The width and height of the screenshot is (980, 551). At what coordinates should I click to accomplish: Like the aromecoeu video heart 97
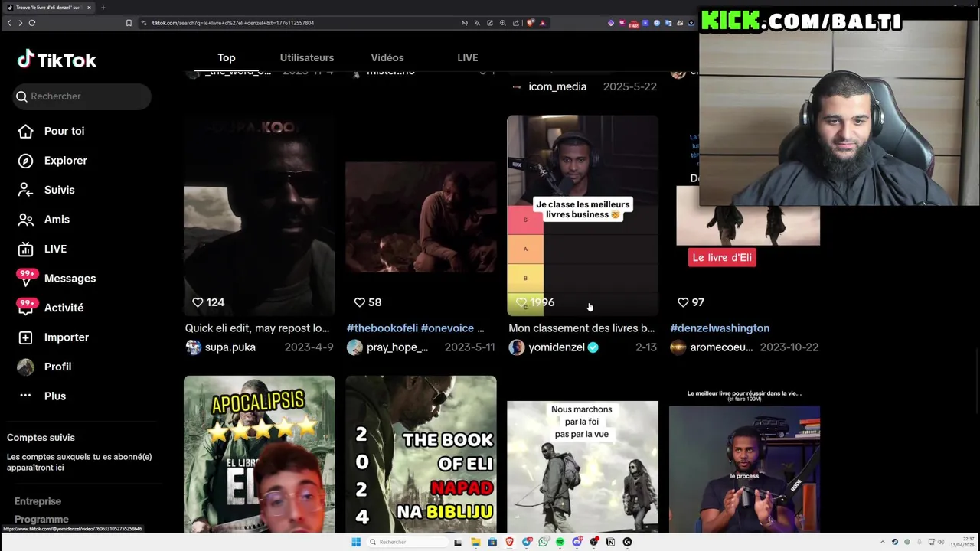tap(683, 302)
